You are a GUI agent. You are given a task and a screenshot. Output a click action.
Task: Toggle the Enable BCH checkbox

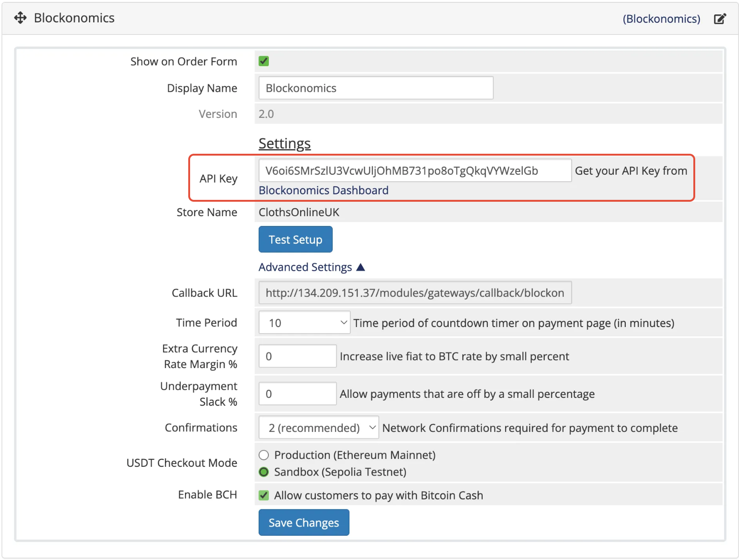tap(264, 495)
